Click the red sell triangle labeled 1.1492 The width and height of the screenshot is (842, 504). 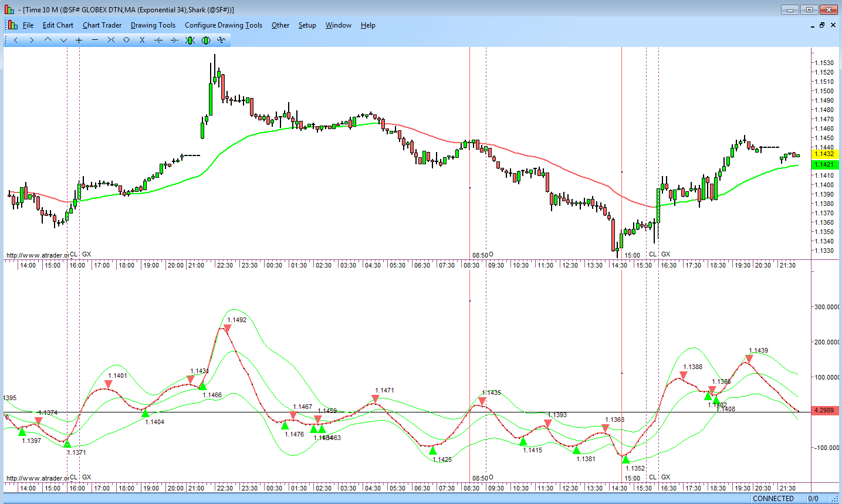227,329
